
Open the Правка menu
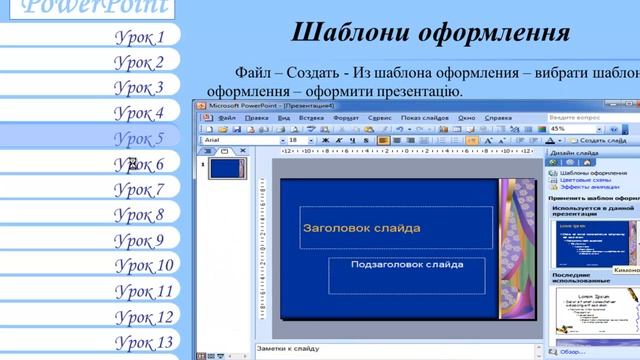[x=257, y=118]
